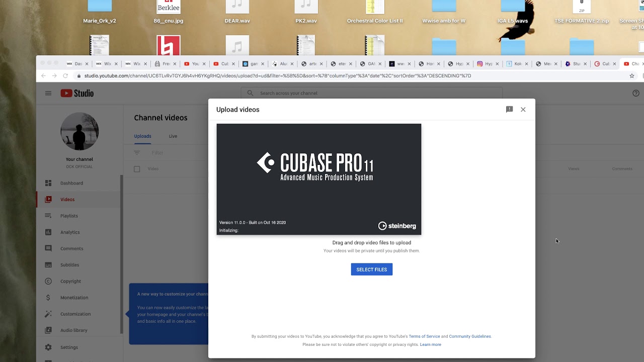The image size is (644, 362).
Task: Click the Chrome address bar URL
Action: (x=278, y=76)
